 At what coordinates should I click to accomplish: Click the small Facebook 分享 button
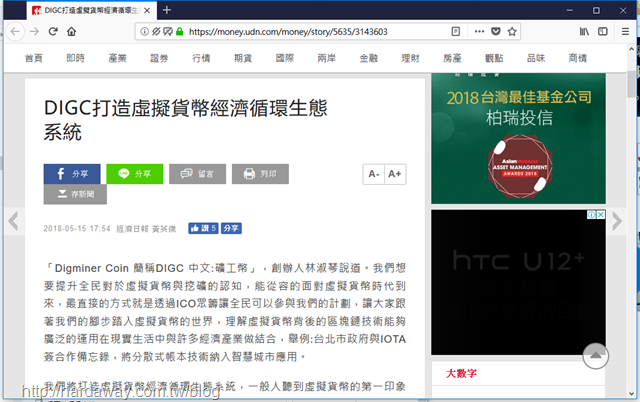[x=231, y=228]
